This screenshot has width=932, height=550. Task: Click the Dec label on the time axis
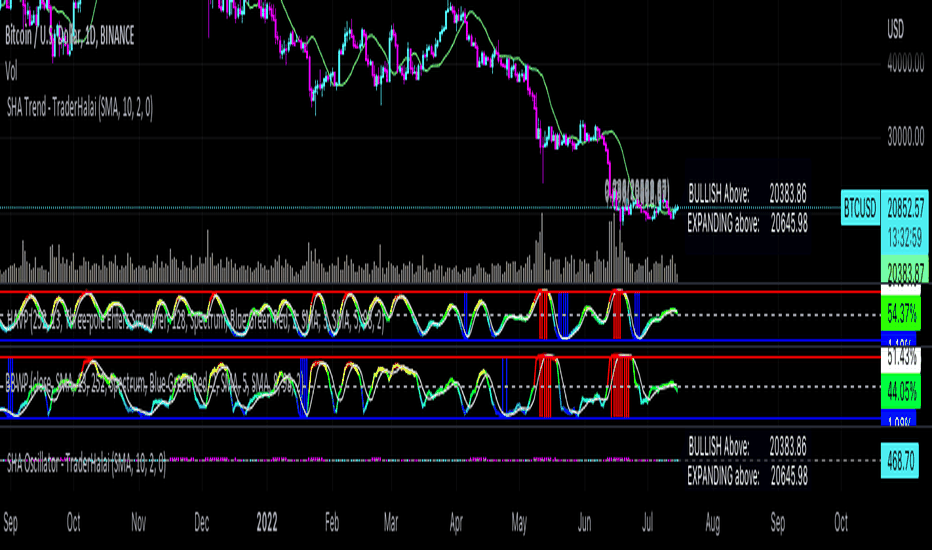(x=201, y=523)
